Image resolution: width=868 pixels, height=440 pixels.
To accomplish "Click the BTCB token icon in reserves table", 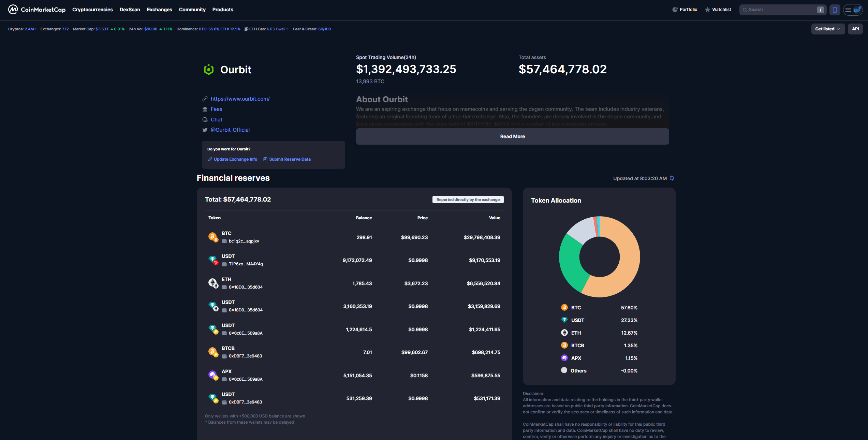I will coord(213,352).
